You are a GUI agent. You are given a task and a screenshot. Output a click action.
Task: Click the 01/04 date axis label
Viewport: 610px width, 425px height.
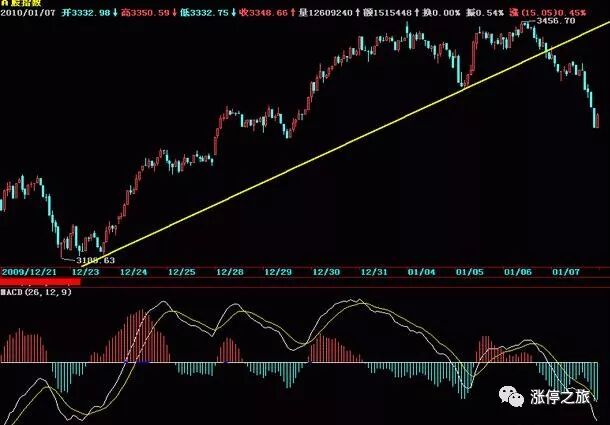pos(422,272)
